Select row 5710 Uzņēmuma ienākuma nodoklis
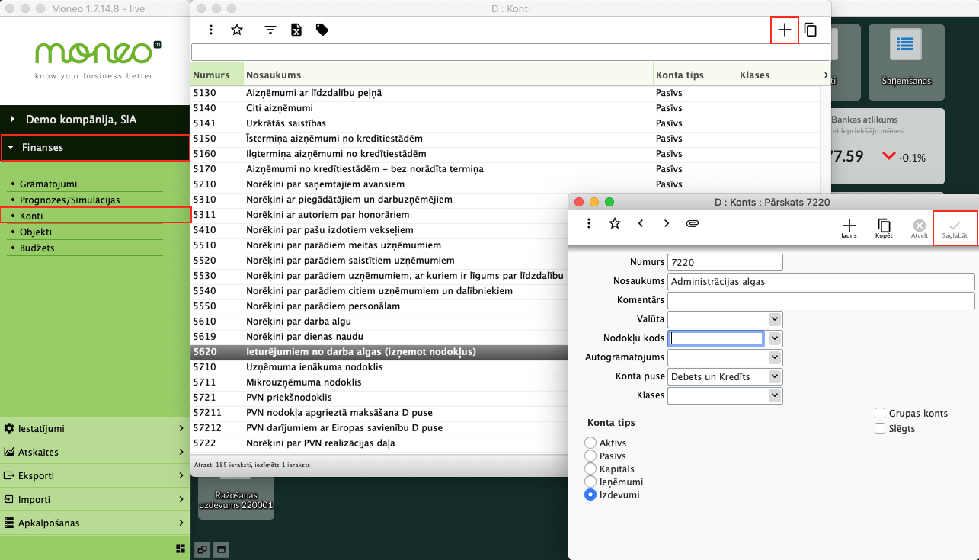The width and height of the screenshot is (979, 560). tap(379, 367)
